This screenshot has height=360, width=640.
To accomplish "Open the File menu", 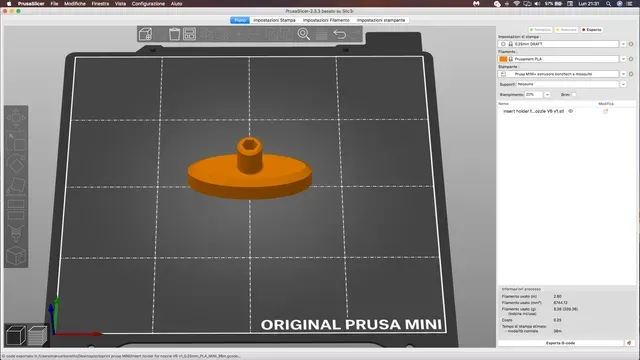I will click(54, 4).
